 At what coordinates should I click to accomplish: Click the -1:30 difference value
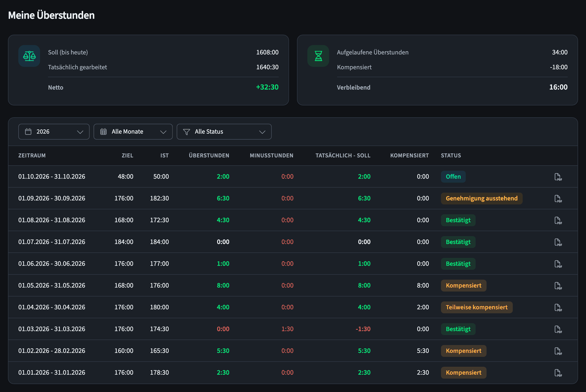(x=363, y=329)
